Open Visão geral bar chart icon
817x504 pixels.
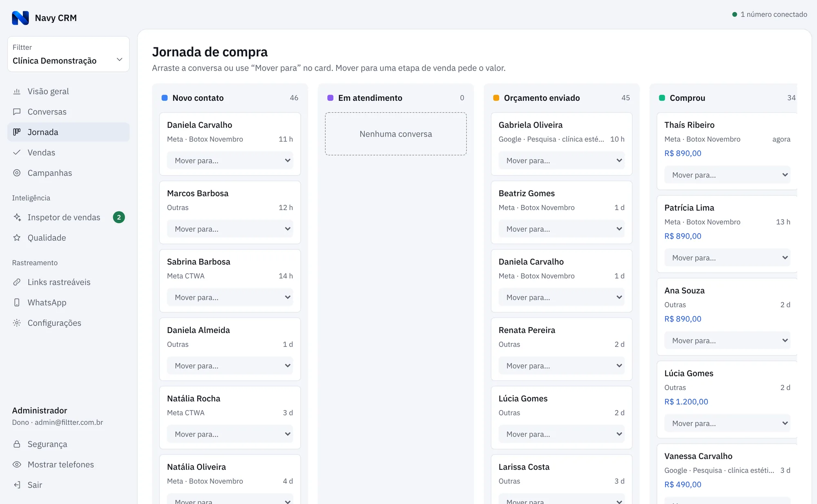[x=17, y=91]
